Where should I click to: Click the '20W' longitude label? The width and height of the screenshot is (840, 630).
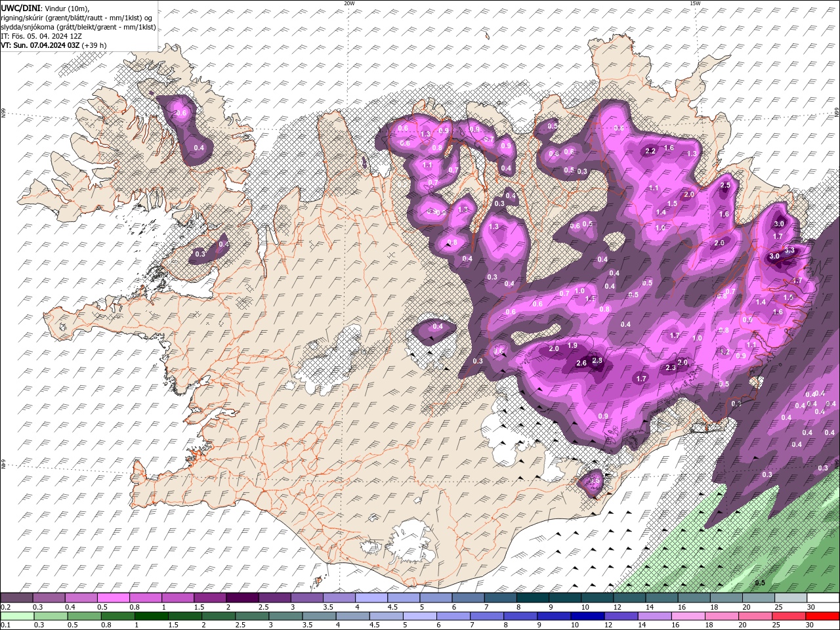(x=349, y=3)
